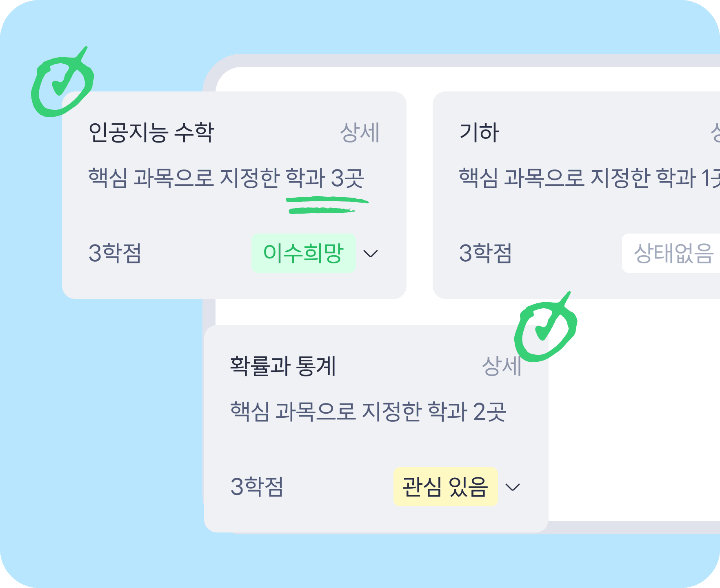The height and width of the screenshot is (588, 720).
Task: Select the yellow 관심 있음 status badge
Action: 445,486
